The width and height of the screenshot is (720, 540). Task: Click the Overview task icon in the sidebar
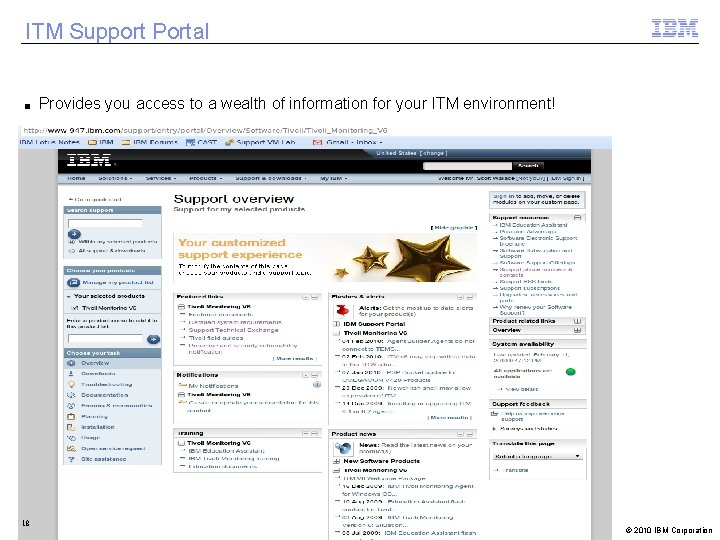click(x=71, y=363)
